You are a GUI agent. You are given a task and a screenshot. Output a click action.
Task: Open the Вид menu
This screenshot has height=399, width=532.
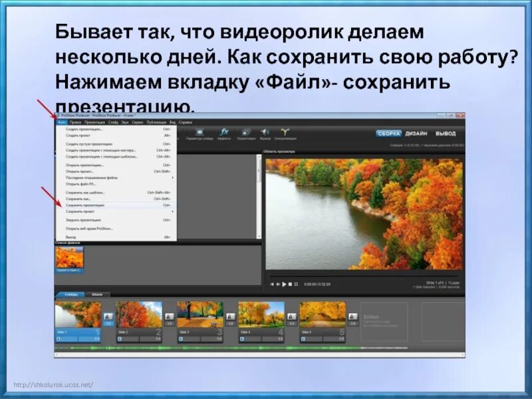click(x=172, y=122)
